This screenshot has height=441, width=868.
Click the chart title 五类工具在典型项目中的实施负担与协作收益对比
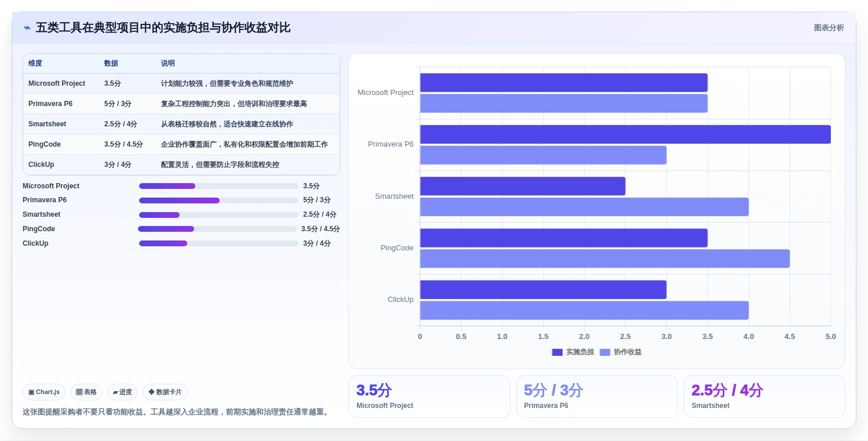(x=163, y=28)
